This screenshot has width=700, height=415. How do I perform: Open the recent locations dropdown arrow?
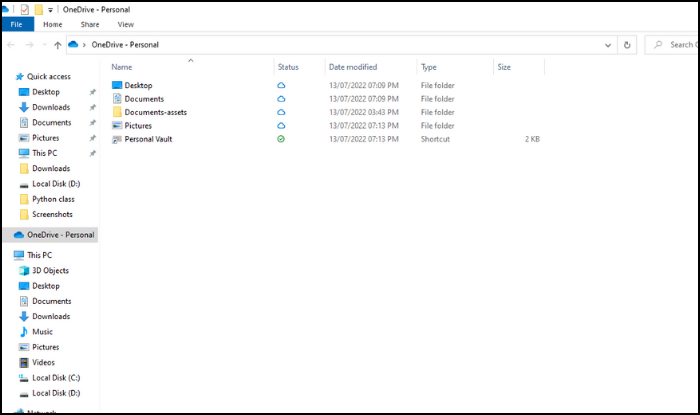[43, 45]
